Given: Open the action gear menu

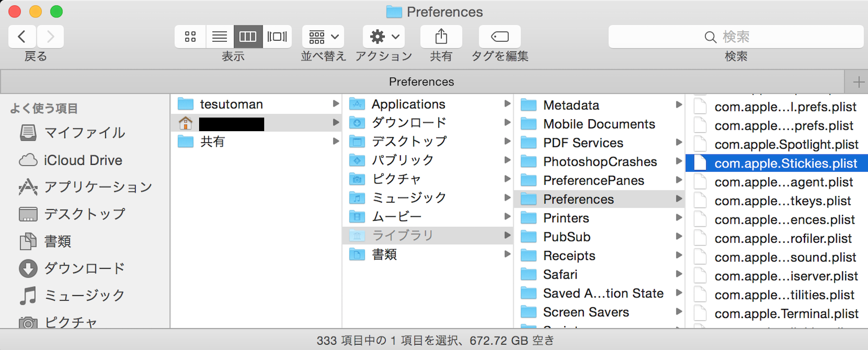Looking at the screenshot, I should [x=384, y=37].
